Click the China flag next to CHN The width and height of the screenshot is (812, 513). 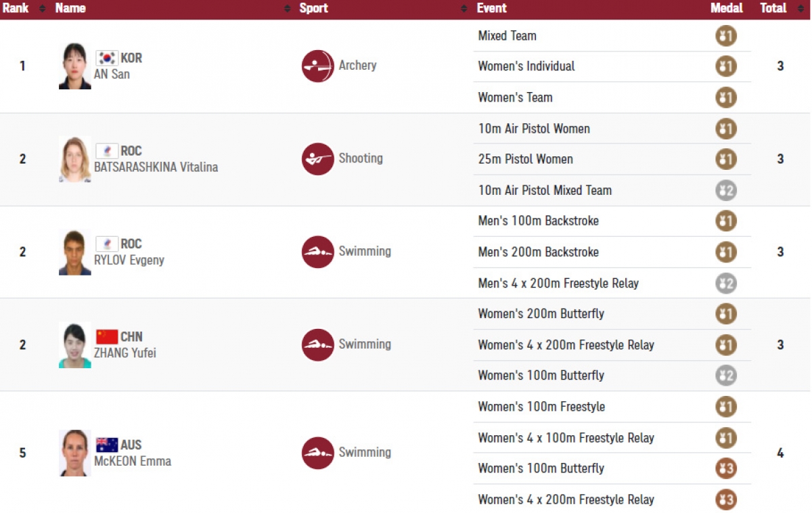pos(107,336)
